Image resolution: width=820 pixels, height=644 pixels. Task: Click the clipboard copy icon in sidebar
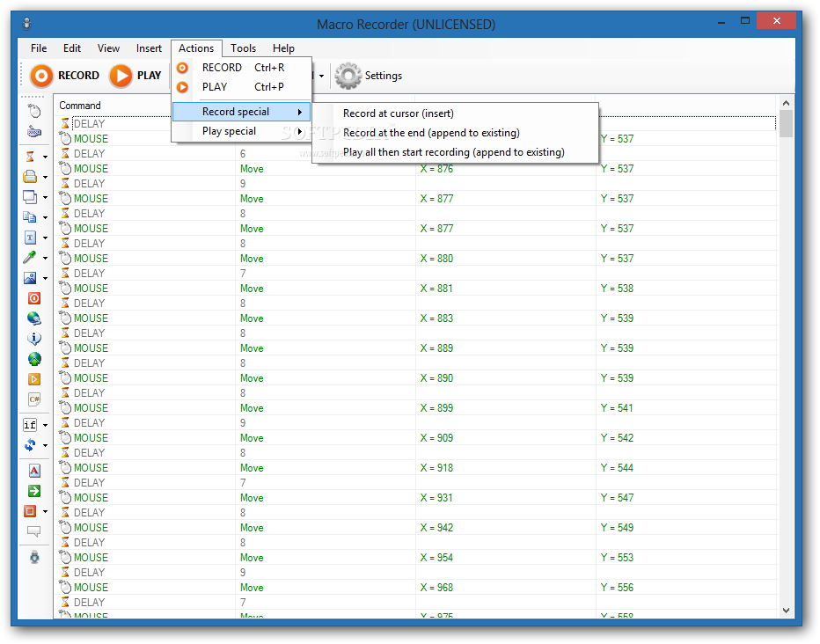tap(30, 217)
